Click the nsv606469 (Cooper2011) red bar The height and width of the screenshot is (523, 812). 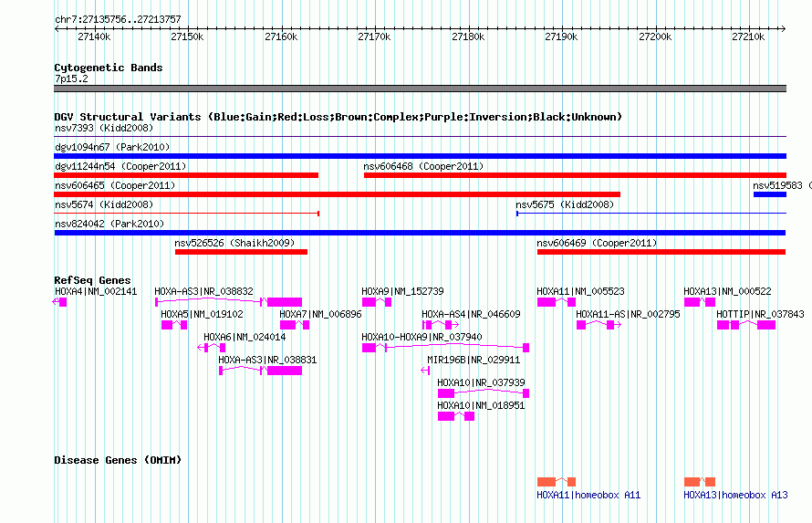pyautogui.click(x=661, y=252)
